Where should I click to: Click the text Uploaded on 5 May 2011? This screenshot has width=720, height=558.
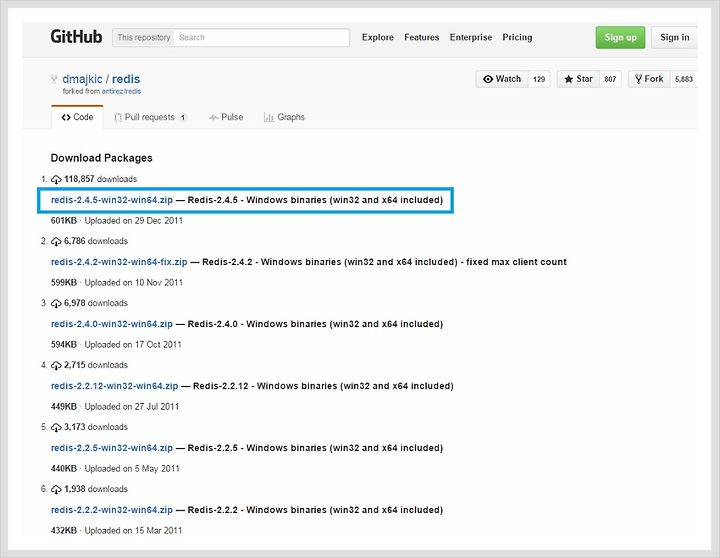click(132, 468)
